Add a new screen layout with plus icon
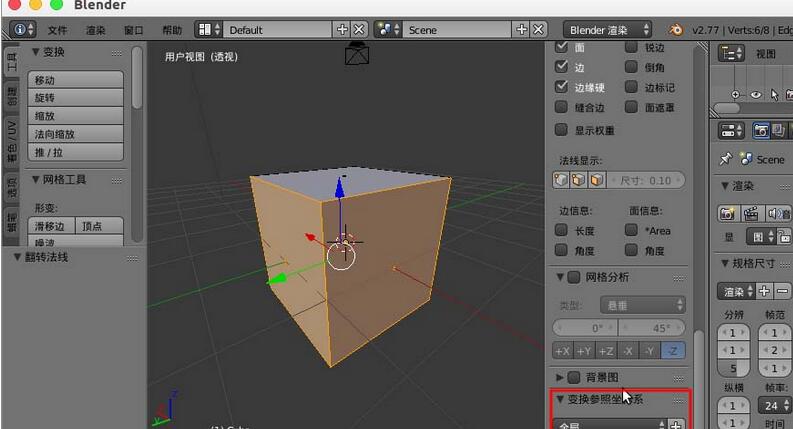 [342, 29]
